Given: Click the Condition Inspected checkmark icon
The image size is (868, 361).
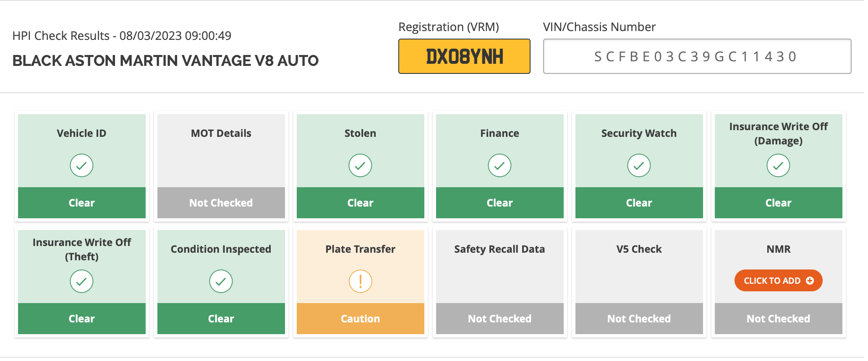Looking at the screenshot, I should [x=221, y=281].
